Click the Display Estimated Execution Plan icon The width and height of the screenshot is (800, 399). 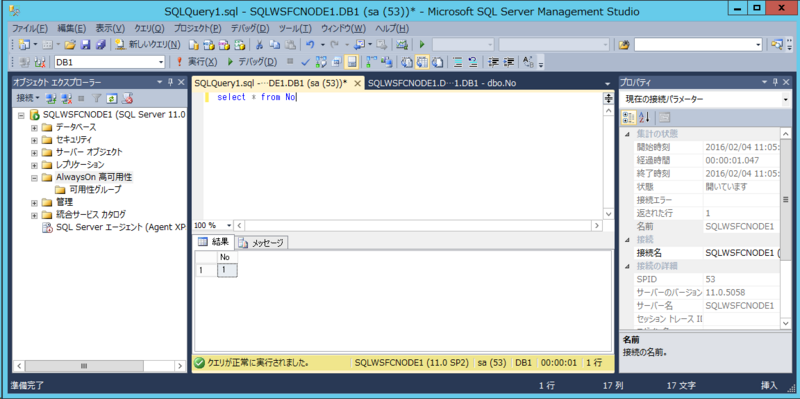point(321,62)
